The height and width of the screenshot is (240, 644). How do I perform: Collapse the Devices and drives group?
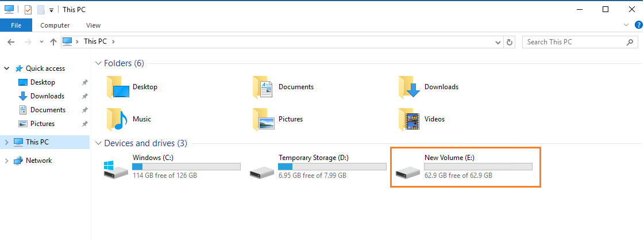coord(98,143)
